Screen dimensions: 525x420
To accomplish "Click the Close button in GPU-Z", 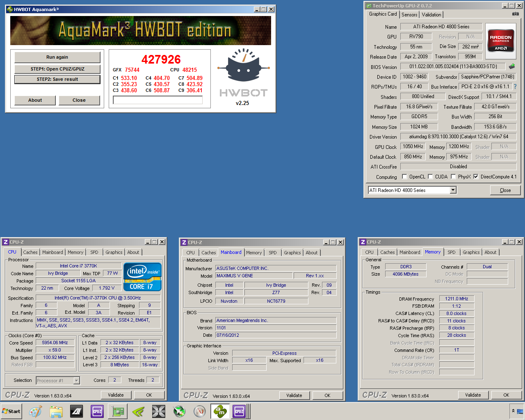I will click(505, 190).
